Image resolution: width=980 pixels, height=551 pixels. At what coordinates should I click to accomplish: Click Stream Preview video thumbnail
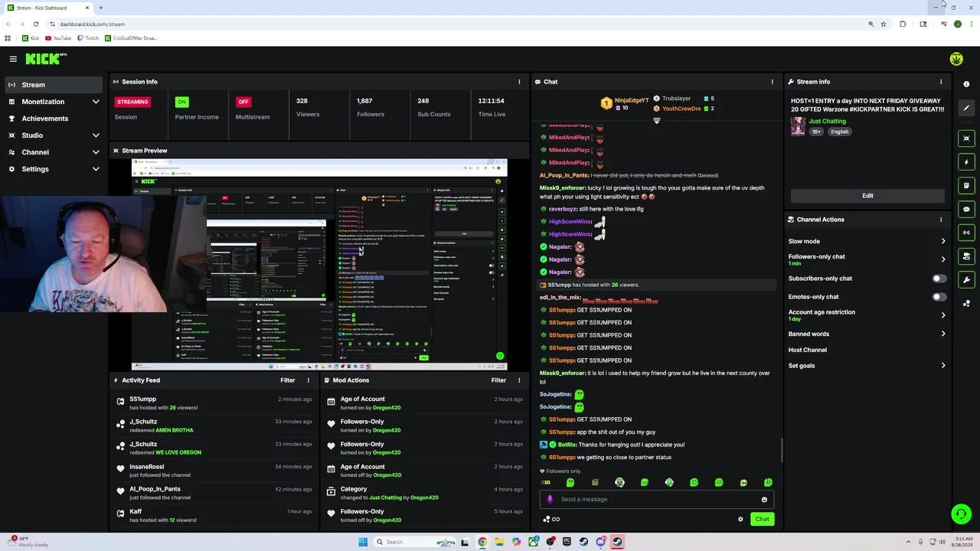319,264
